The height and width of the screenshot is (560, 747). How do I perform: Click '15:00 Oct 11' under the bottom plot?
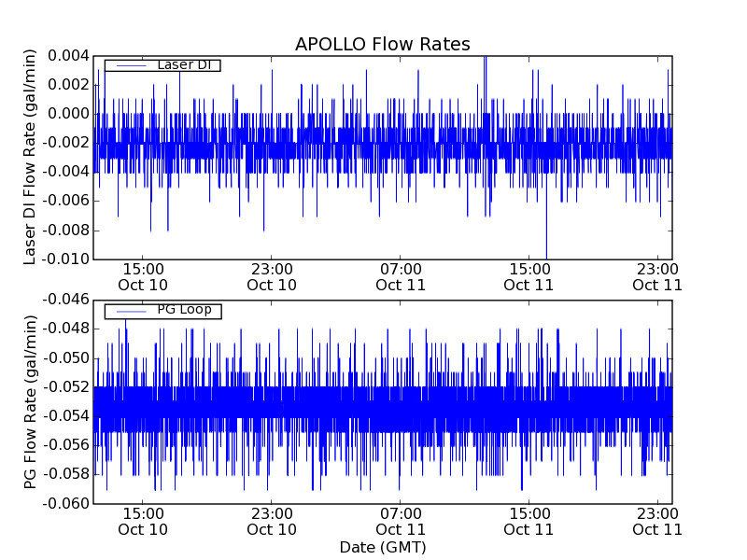(529, 521)
